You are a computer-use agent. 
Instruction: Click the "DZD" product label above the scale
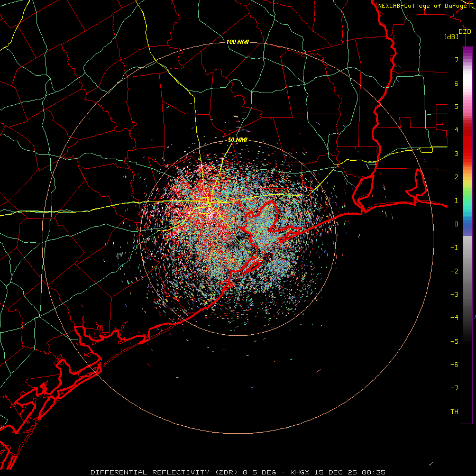click(465, 32)
